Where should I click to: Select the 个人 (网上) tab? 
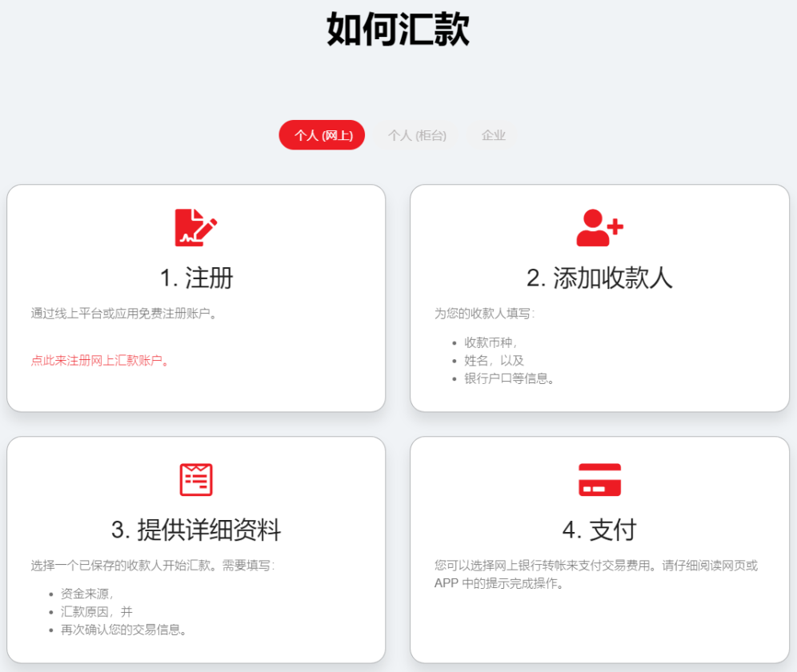point(321,135)
